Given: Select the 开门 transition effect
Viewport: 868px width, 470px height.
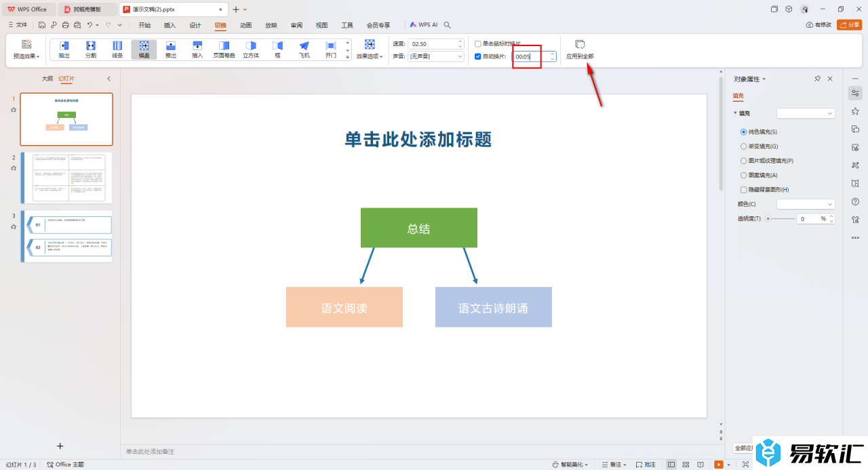Looking at the screenshot, I should [331, 50].
